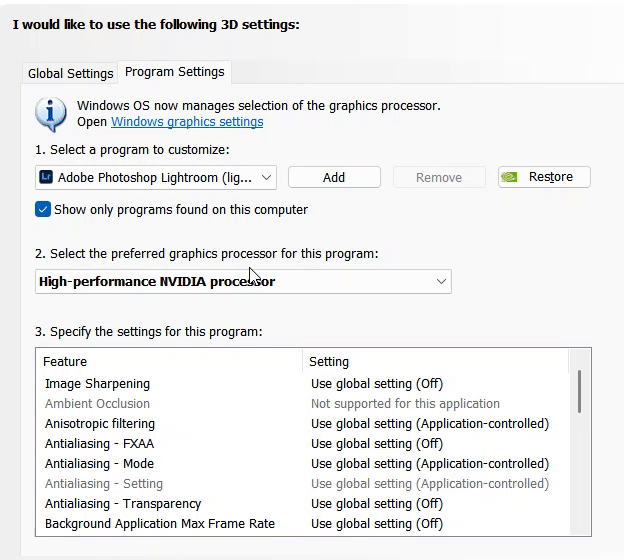Switch to the Global Settings tab
Image resolution: width=624 pixels, height=560 pixels.
70,73
